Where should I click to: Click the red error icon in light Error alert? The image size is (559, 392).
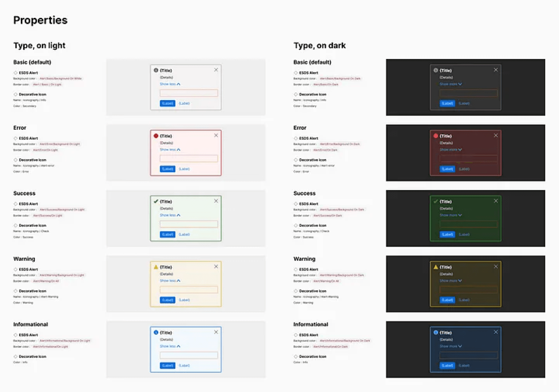coord(156,136)
